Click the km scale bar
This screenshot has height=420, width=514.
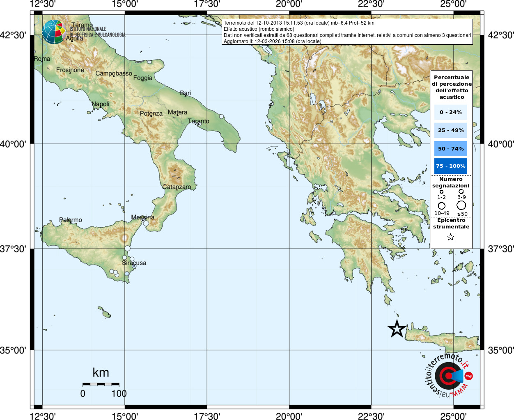pyautogui.click(x=101, y=384)
